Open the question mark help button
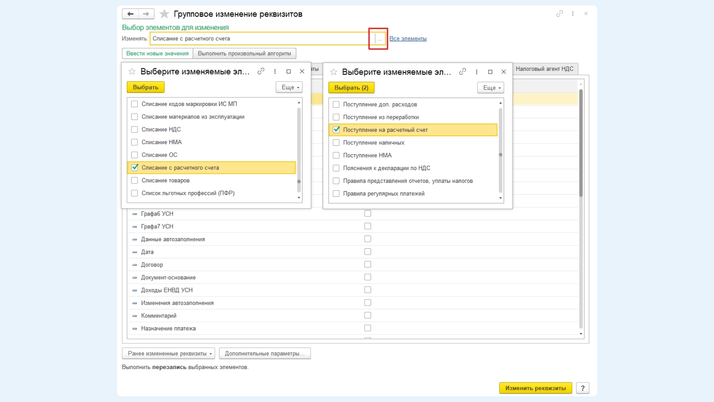714x402 pixels. click(583, 388)
